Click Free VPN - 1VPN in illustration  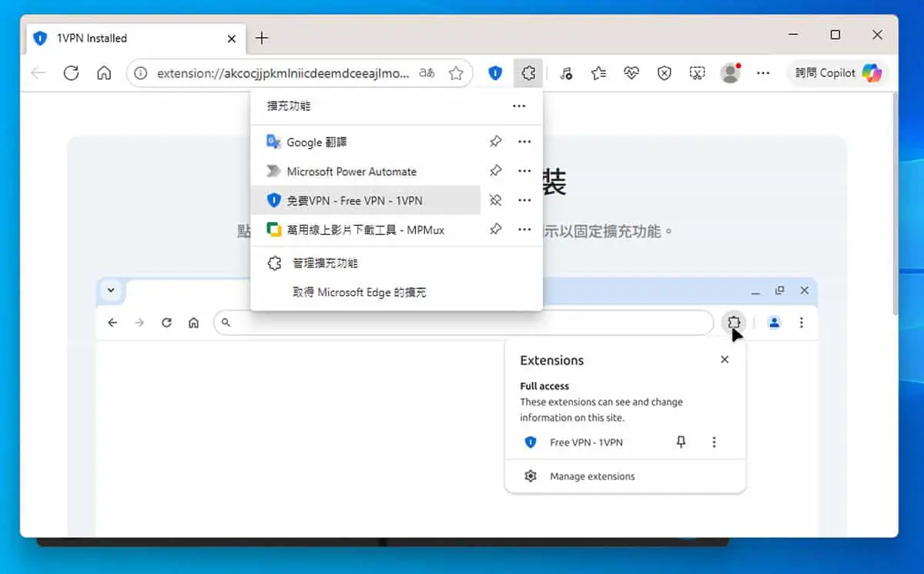pos(586,442)
